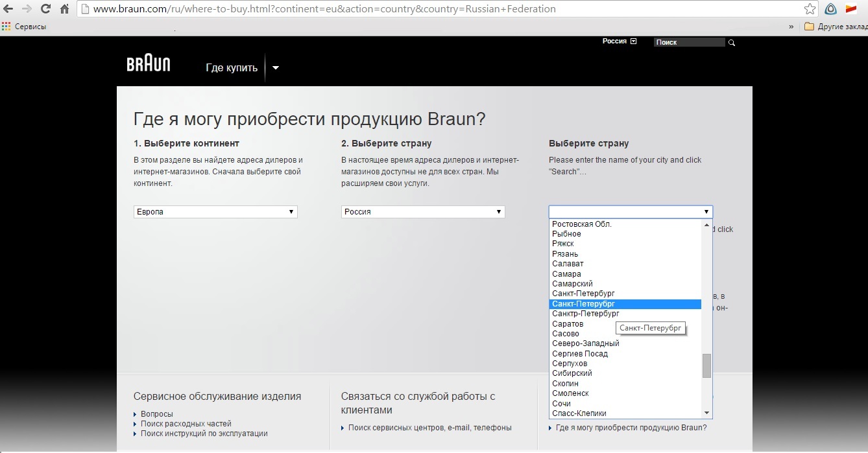
Task: Click the red-yellow extension icon
Action: coord(851,9)
